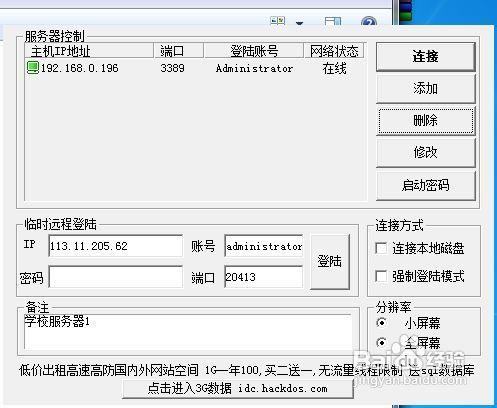
Task: Click the preview pane icon in background window
Action: coord(333,21)
